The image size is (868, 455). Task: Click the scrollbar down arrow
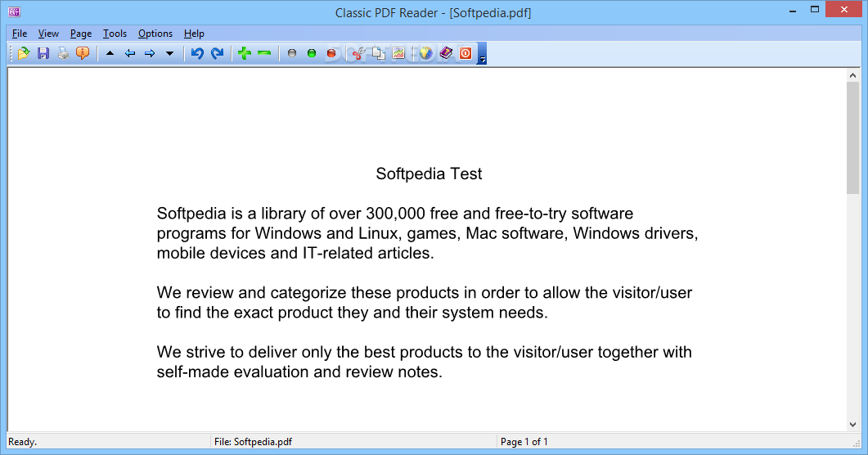[852, 425]
